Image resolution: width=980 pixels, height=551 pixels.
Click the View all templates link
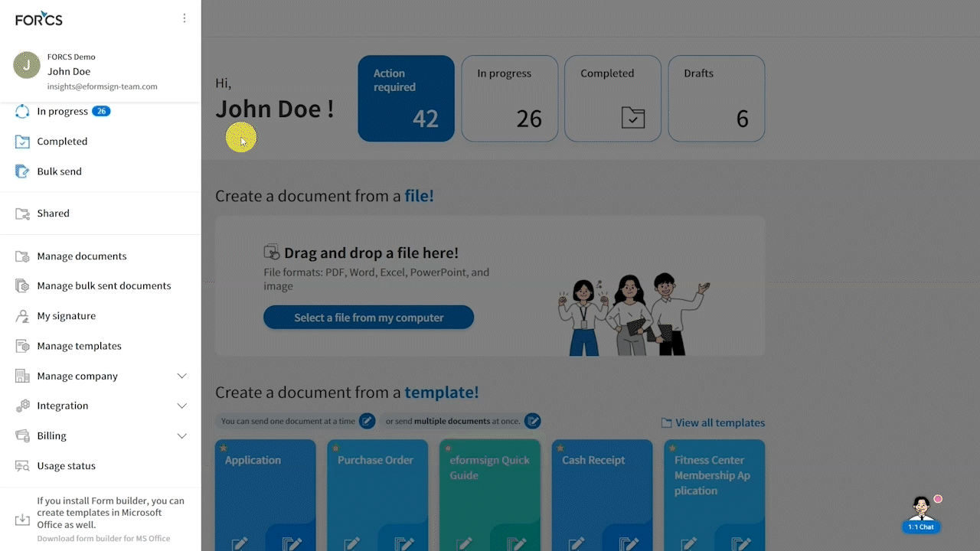(x=713, y=423)
